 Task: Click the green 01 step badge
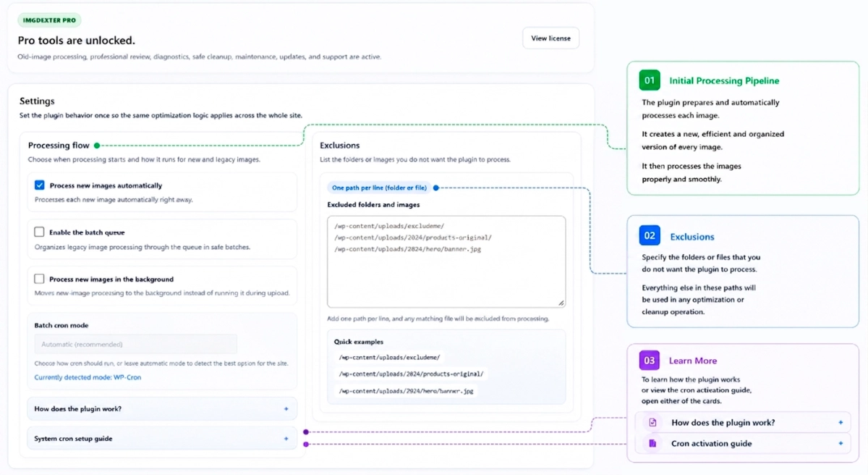[x=650, y=80]
